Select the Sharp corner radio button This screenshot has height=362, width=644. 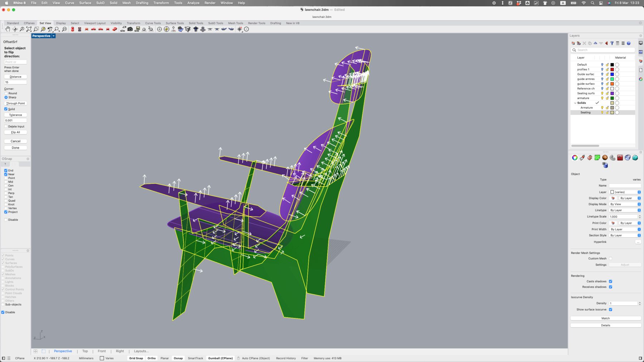click(x=6, y=97)
